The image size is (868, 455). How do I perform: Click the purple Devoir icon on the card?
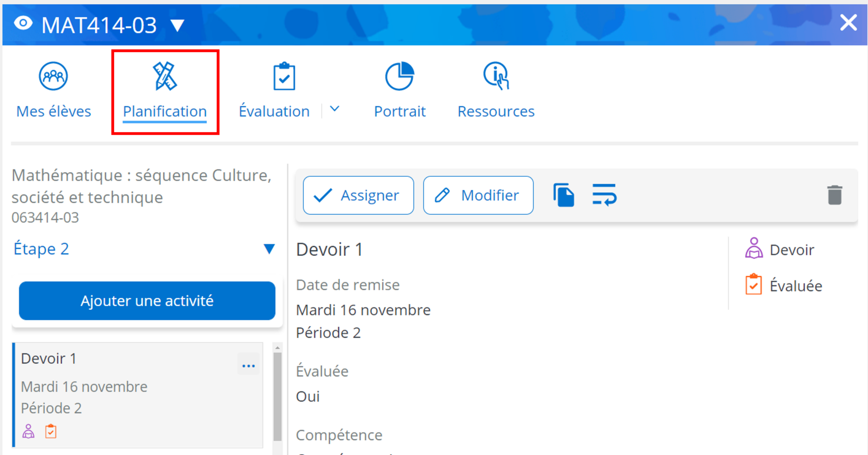[x=28, y=431]
